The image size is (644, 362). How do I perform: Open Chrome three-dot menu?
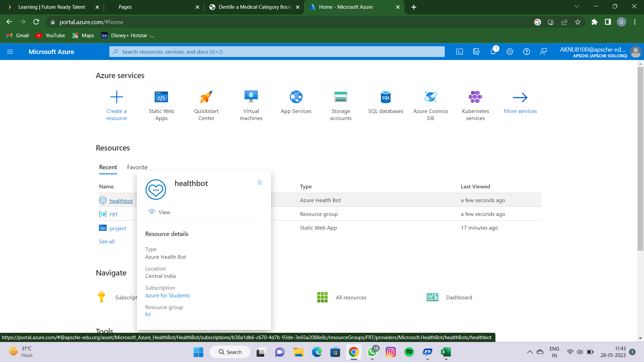click(635, 22)
